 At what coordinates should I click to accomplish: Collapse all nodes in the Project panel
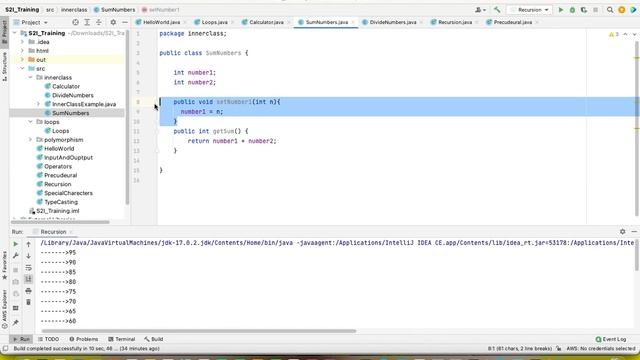point(98,22)
